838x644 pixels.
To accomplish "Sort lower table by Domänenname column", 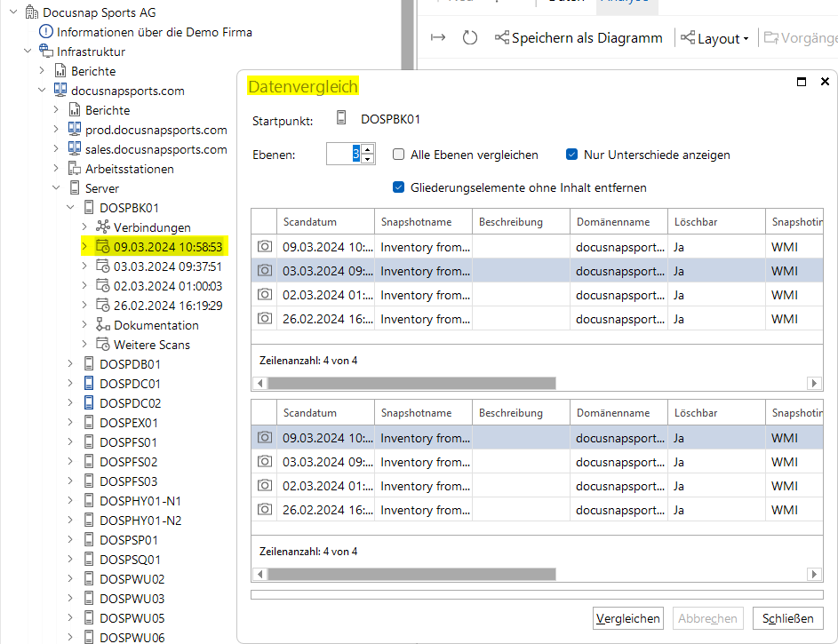I will point(619,413).
